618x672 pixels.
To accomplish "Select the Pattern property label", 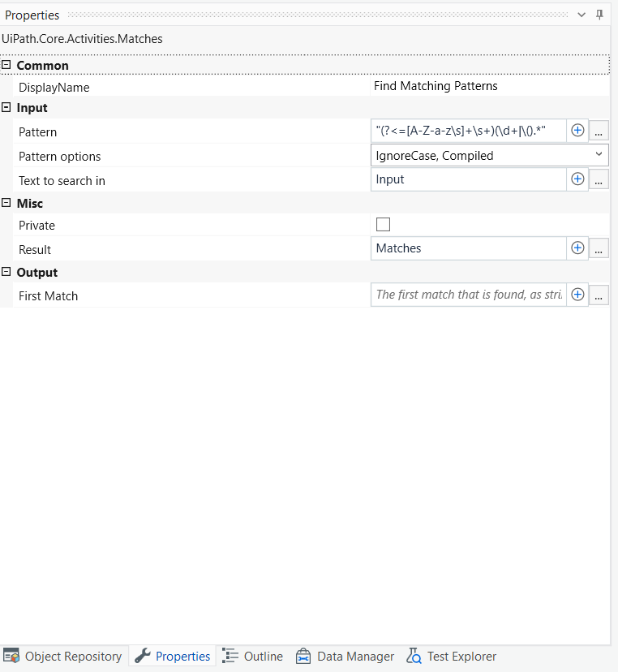I will 37,132.
